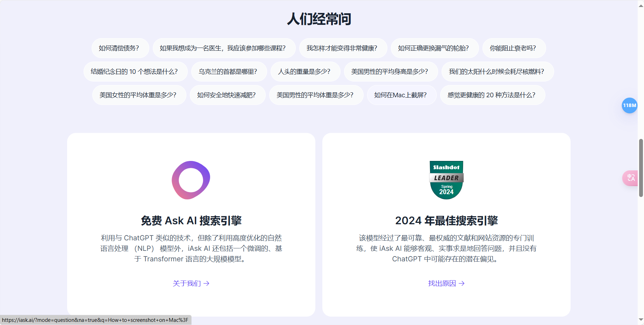Select the question 乌克兰的首都是哪里?
Screen dimensions: 644x325
point(228,71)
